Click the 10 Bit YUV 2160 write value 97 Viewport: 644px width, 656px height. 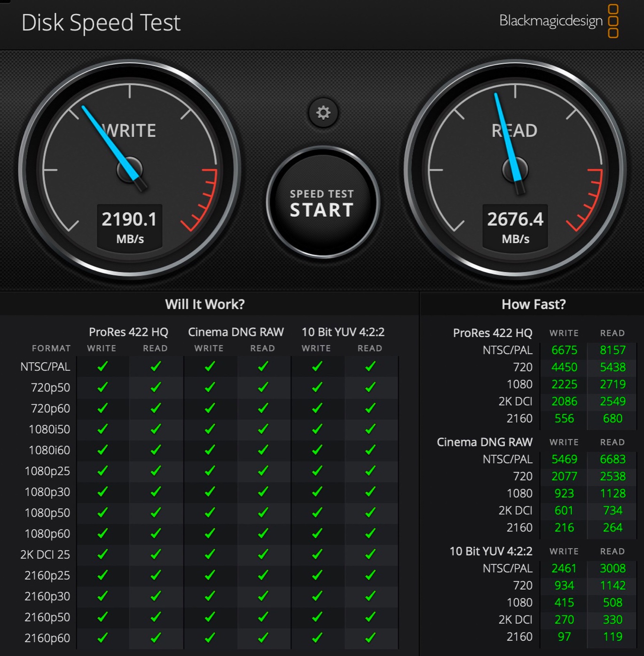point(564,637)
